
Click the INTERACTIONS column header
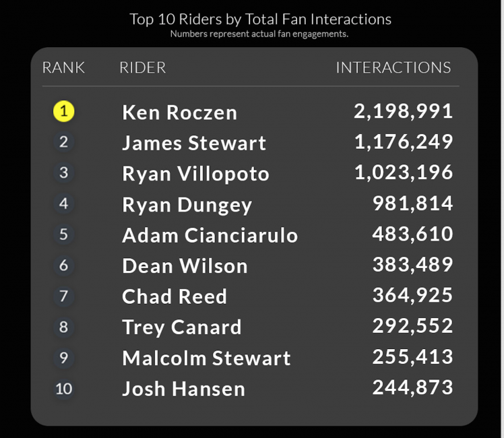coord(393,68)
